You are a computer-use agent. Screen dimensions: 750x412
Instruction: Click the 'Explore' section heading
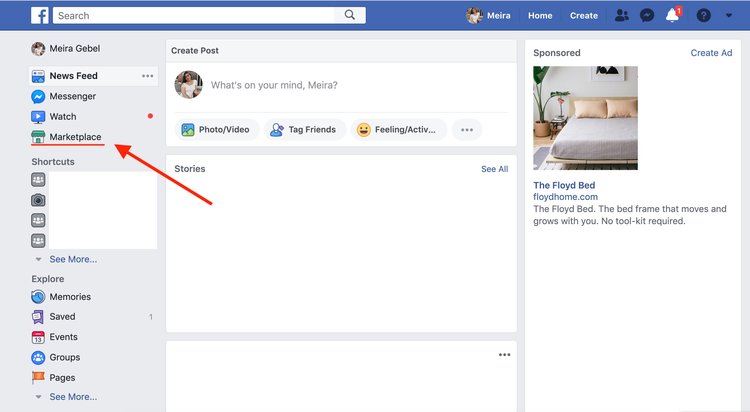pos(48,278)
